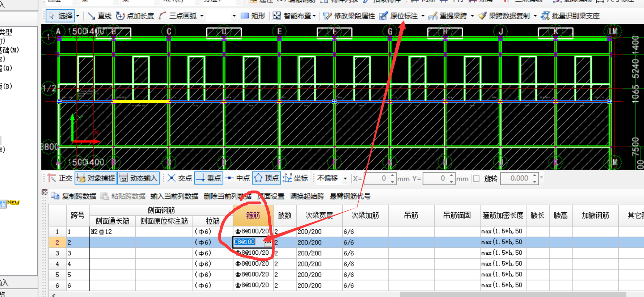The height and width of the screenshot is (297, 644).
Task: Toggle 顶点 vertex snap
Action: coord(266,178)
